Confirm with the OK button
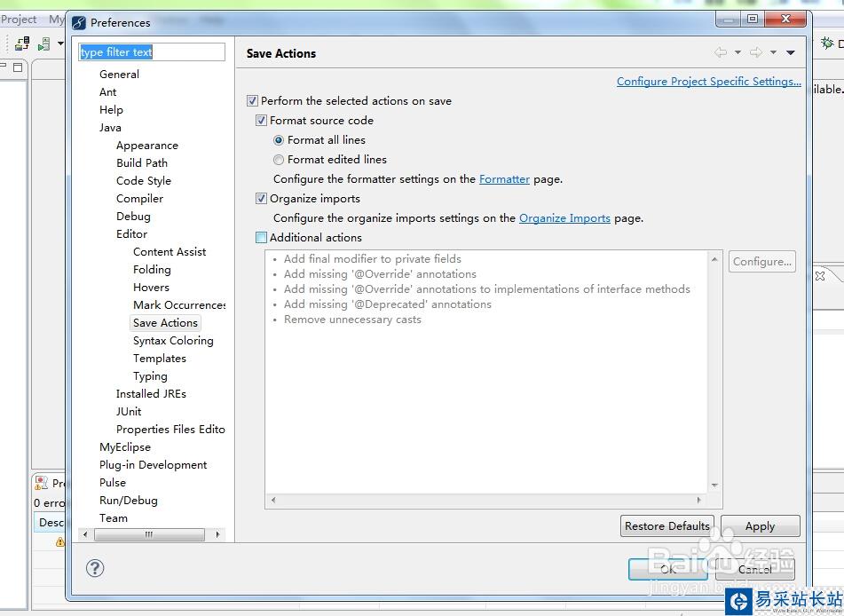The height and width of the screenshot is (616, 844). tap(668, 569)
